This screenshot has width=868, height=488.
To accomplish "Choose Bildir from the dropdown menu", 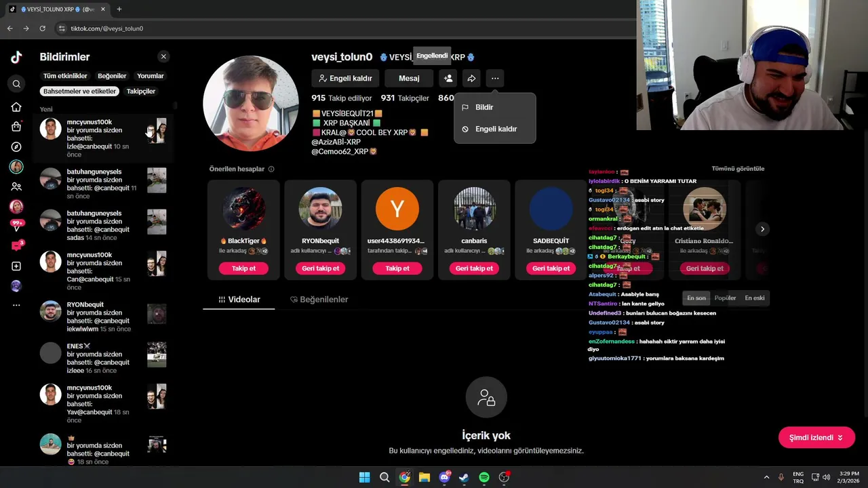I will (495, 107).
